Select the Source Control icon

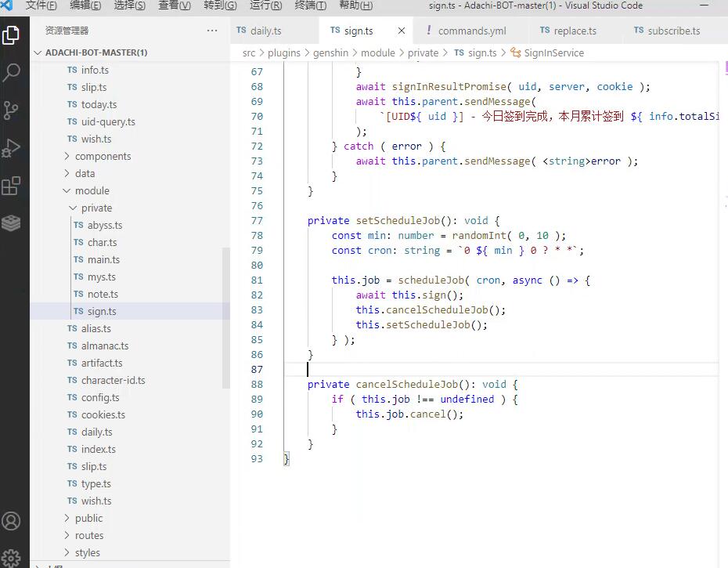pyautogui.click(x=12, y=110)
